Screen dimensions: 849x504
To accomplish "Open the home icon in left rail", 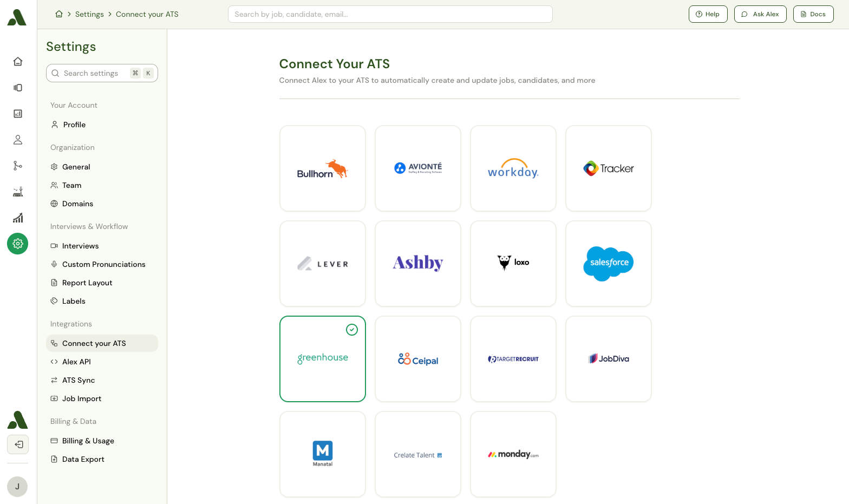I will (x=18, y=62).
